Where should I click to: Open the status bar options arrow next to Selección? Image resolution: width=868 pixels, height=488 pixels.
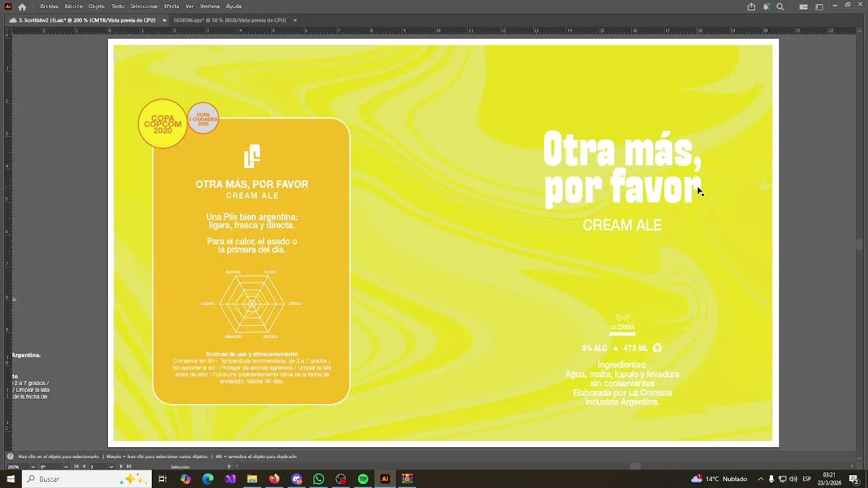pos(229,466)
